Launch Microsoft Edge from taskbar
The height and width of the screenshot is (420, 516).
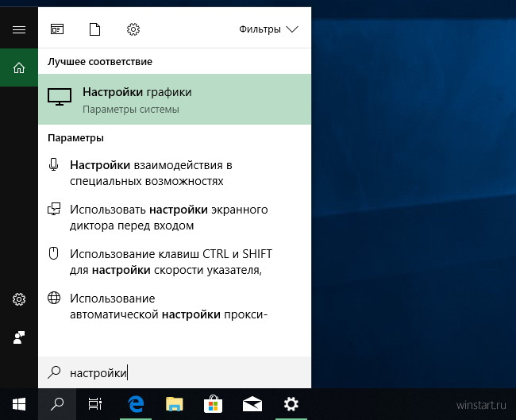[136, 404]
